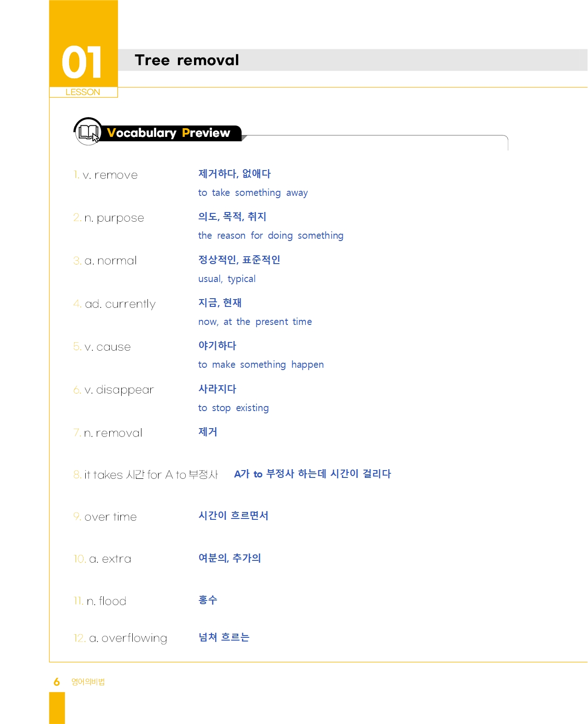Click the Korean meaning '넘쳐 흐르는'
Screen dimensions: 588x724
pos(223,637)
